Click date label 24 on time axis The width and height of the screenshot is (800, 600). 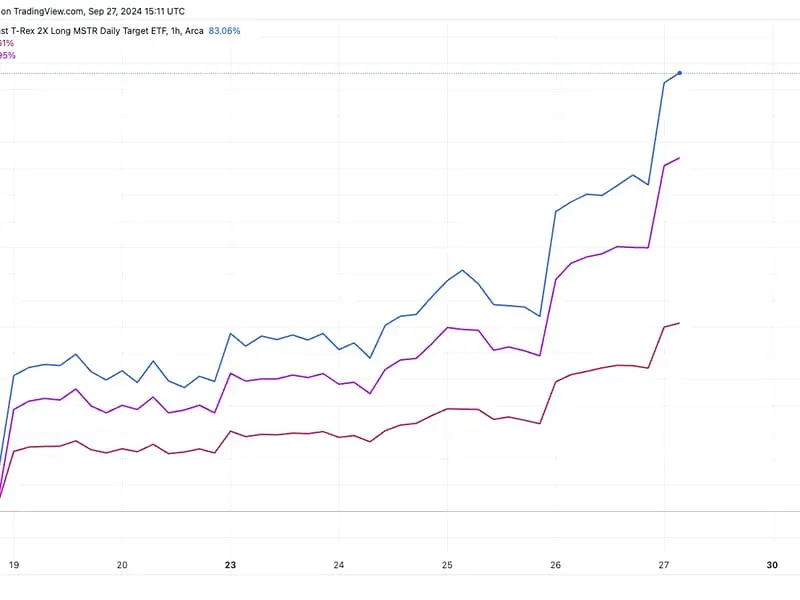(x=339, y=564)
